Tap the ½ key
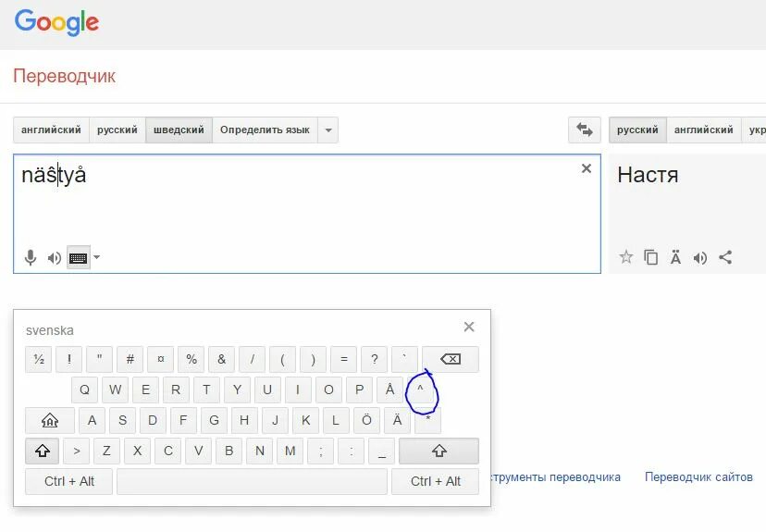Viewport: 766px width, 532px height. point(39,360)
